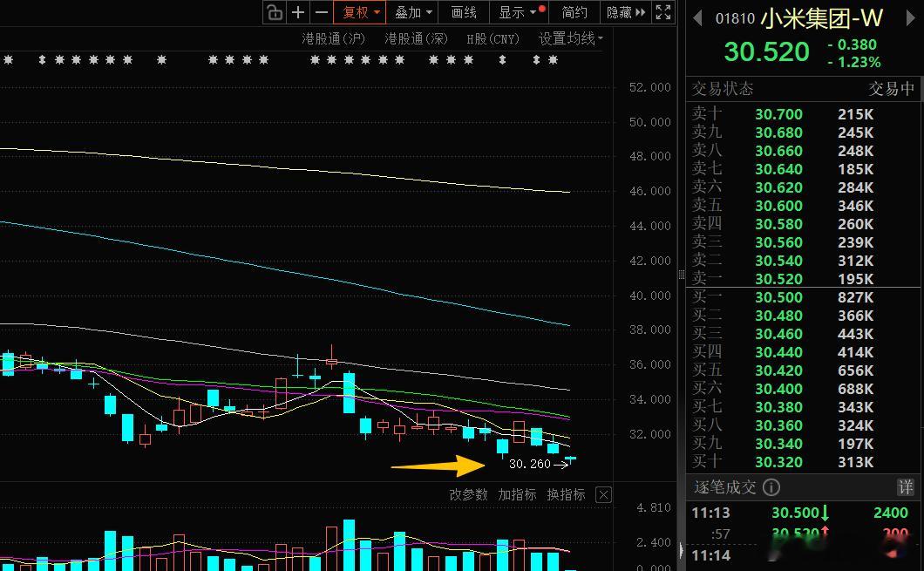Click the chart lock icon

click(275, 12)
